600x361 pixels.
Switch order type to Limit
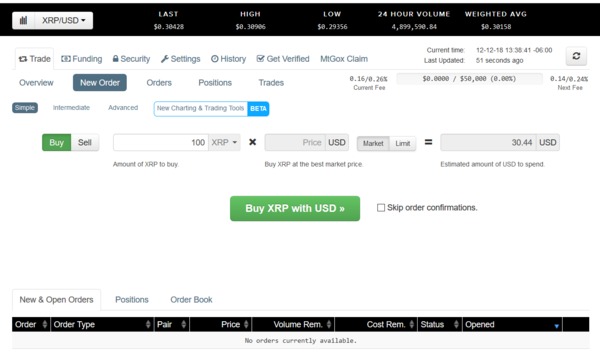pyautogui.click(x=403, y=144)
